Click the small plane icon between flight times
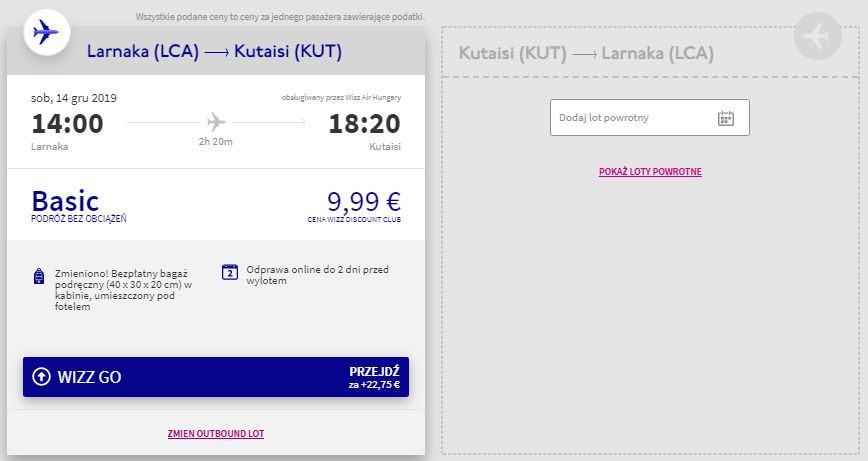This screenshot has width=868, height=461. pyautogui.click(x=215, y=122)
